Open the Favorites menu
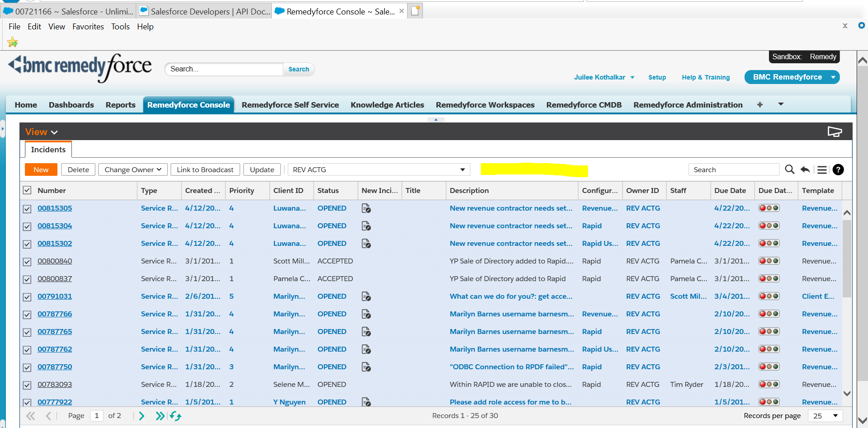This screenshot has width=868, height=428. pos(88,27)
